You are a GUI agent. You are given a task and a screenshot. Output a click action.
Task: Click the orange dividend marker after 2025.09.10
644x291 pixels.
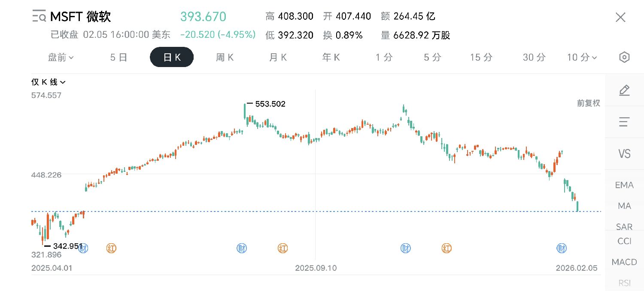[x=447, y=248]
